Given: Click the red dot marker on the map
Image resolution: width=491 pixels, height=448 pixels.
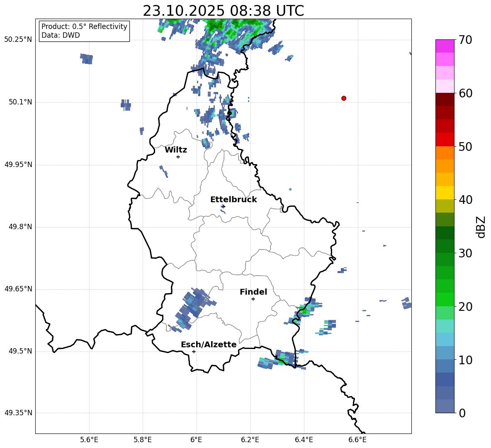Looking at the screenshot, I should pyautogui.click(x=344, y=98).
